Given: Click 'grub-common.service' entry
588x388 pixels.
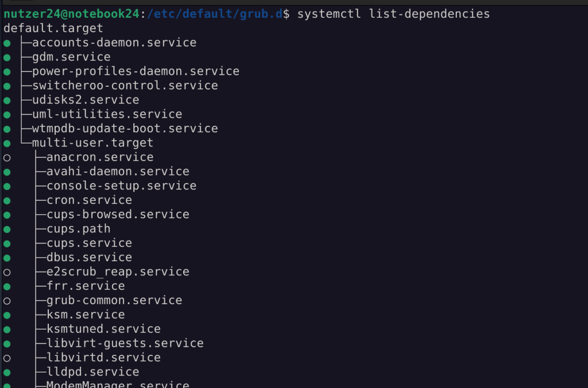Looking at the screenshot, I should [x=114, y=300].
